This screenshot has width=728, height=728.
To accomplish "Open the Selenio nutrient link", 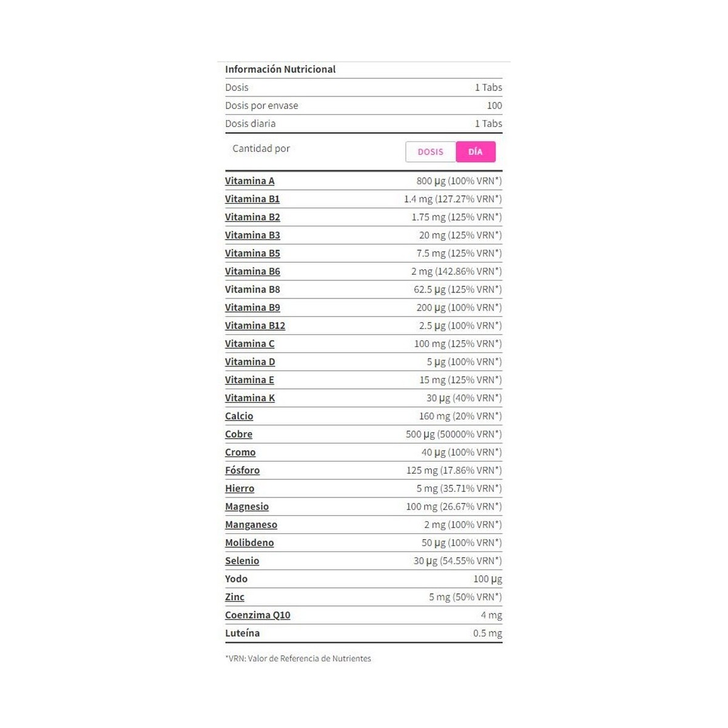I will [x=242, y=561].
